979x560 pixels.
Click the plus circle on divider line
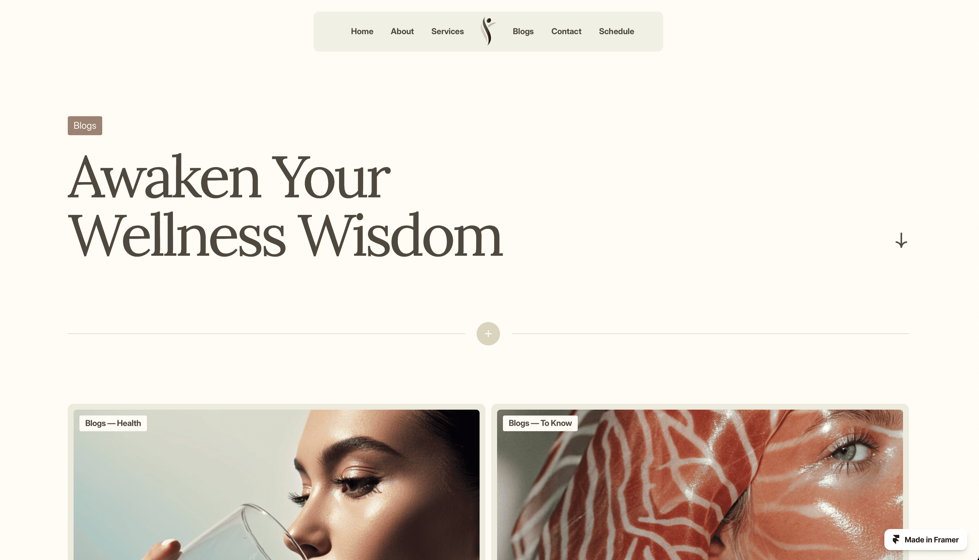click(488, 333)
